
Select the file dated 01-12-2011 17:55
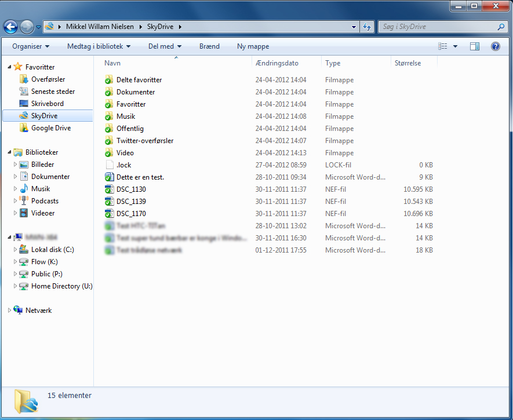point(268,250)
